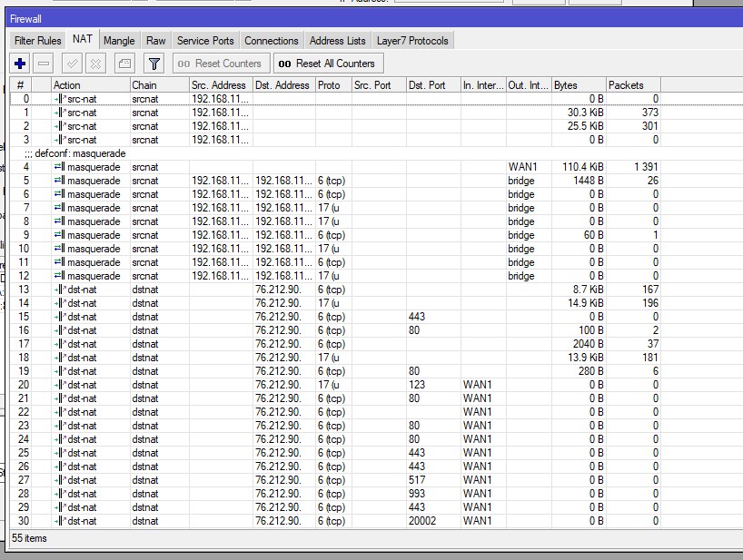Click bytes 14.9 KiB in rule 14
Screen dimensions: 743x560
[x=586, y=303]
